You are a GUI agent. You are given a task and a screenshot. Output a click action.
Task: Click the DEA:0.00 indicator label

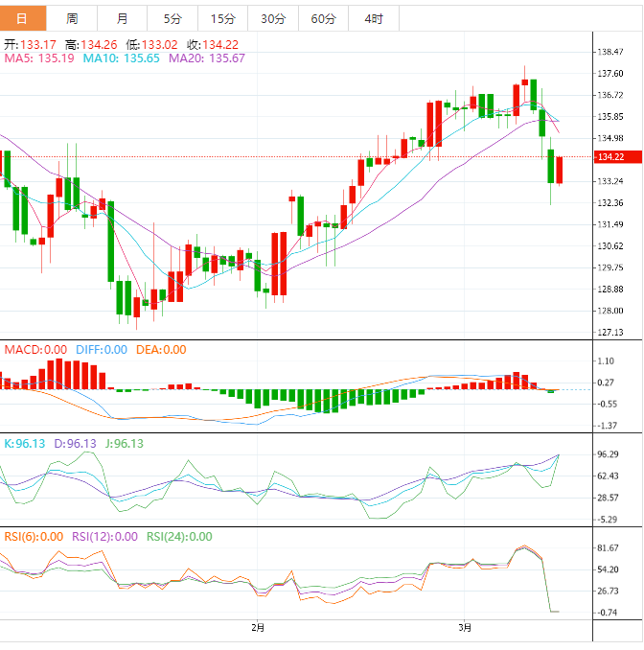pos(161,350)
